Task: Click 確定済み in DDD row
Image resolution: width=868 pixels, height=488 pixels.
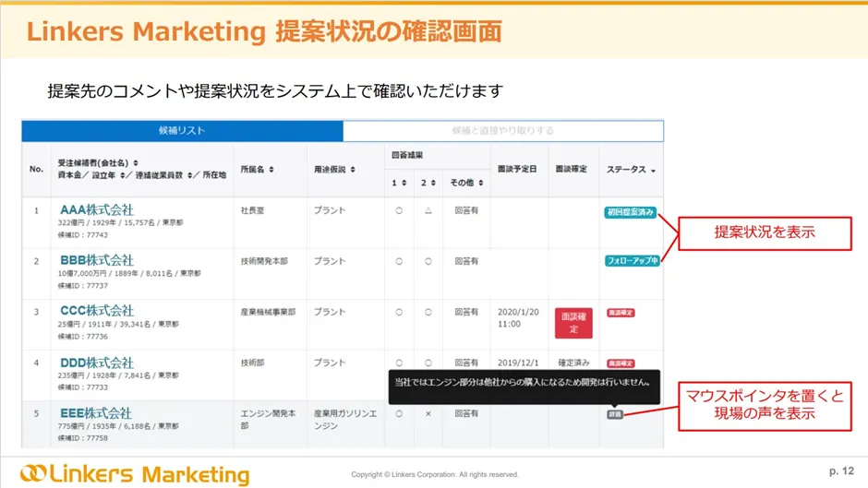Action: (573, 363)
